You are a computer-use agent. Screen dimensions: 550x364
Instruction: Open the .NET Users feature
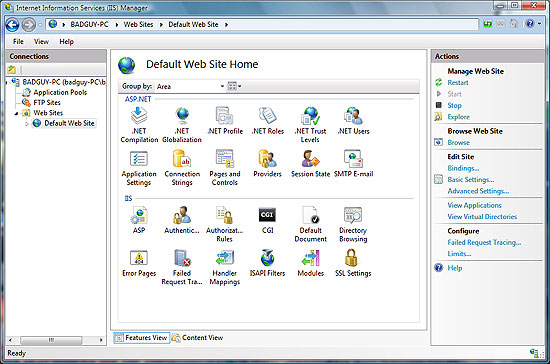[x=353, y=121]
